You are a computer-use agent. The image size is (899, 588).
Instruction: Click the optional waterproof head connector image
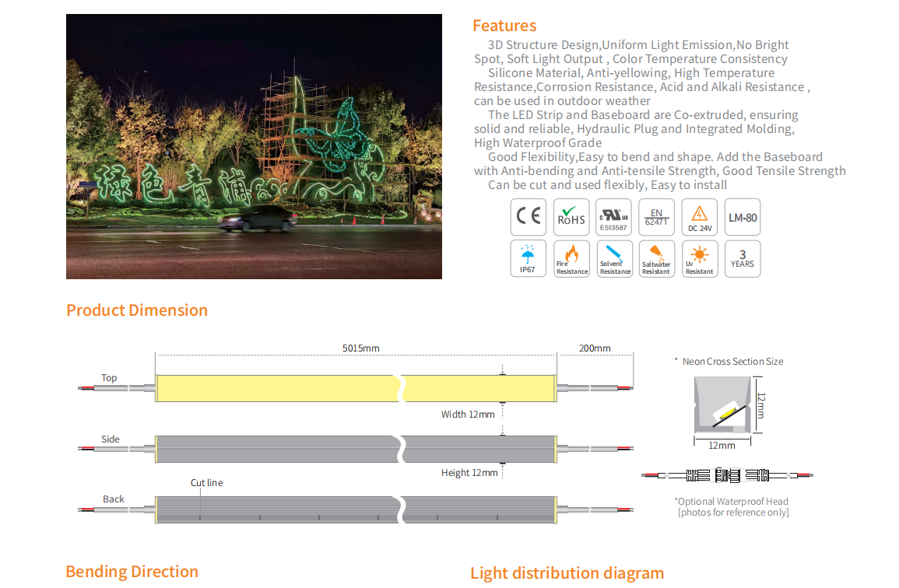click(x=727, y=474)
